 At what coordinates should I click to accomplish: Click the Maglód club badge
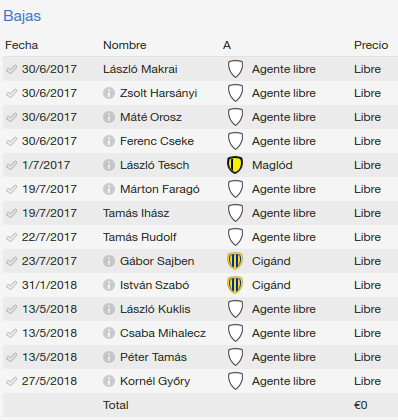point(235,165)
